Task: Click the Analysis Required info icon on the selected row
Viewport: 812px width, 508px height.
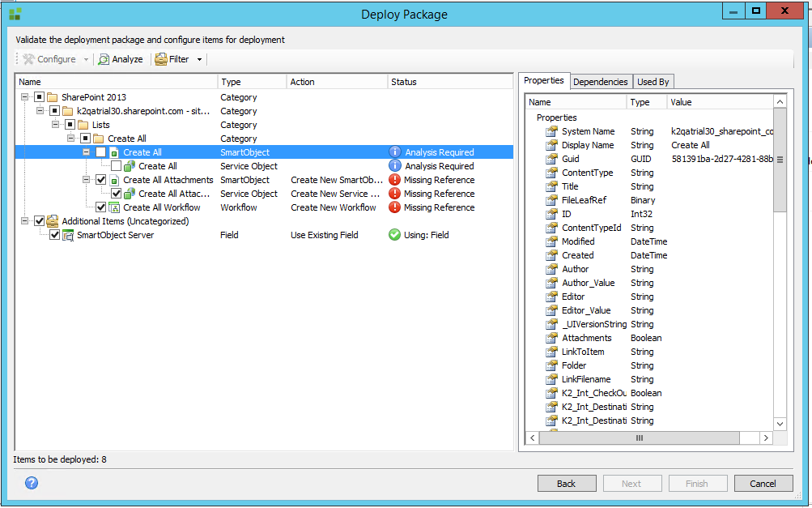Action: (395, 152)
